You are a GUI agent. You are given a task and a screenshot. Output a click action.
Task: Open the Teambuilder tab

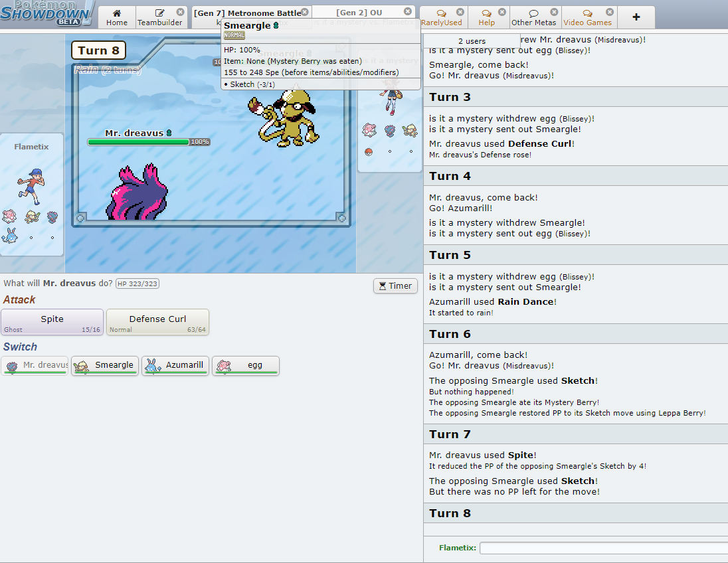[159, 18]
